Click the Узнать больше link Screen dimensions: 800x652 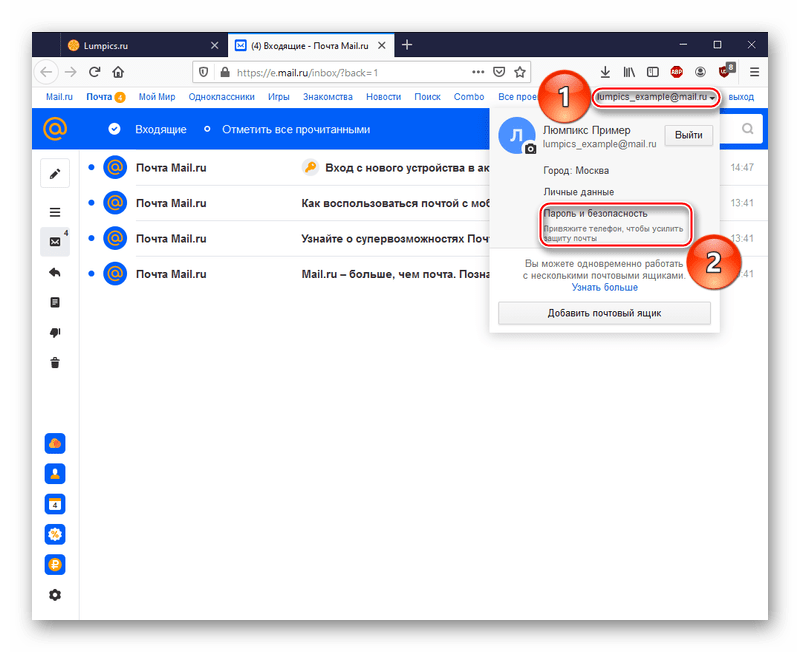(604, 287)
